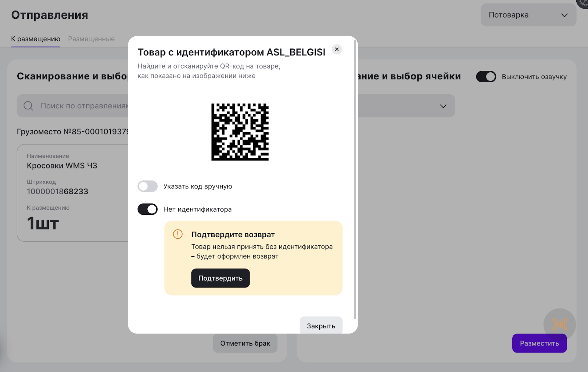Select the Кросовки WMS ЧЗ product card

coord(73,193)
